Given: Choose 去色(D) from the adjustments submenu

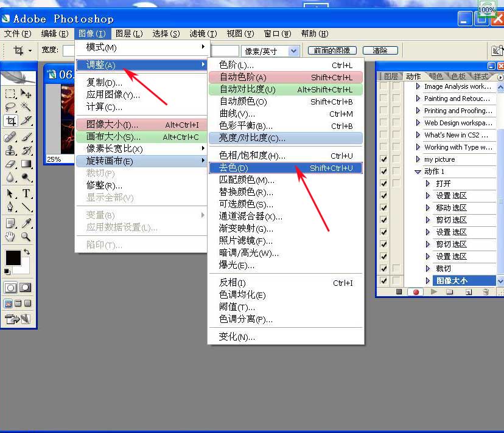Looking at the screenshot, I should click(x=285, y=168).
